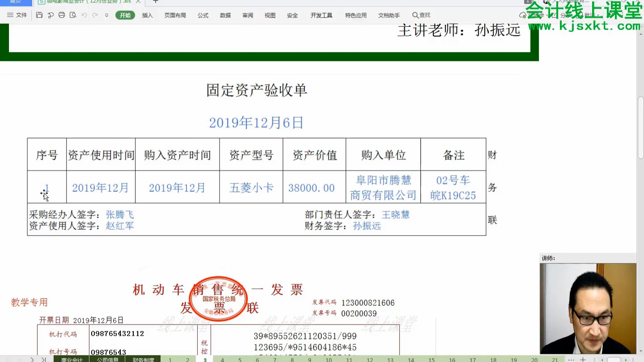Click the Save icon in quick toolbar

(39, 15)
